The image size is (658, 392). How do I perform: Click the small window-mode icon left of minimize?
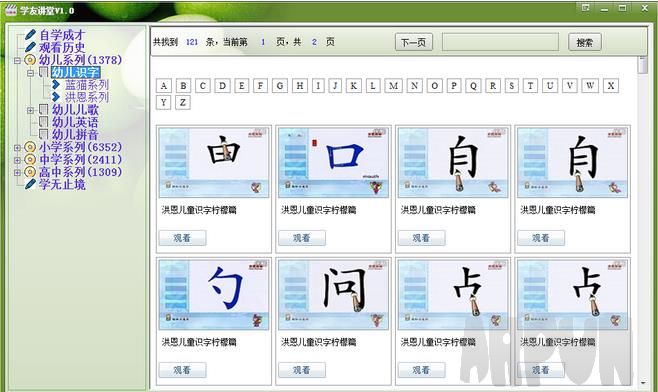pos(585,8)
